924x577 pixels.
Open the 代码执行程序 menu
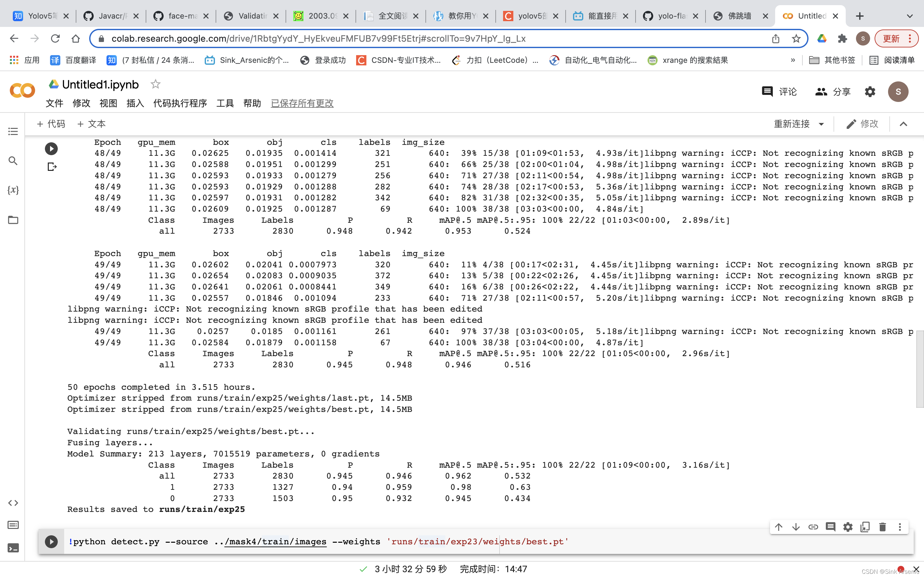(x=180, y=104)
